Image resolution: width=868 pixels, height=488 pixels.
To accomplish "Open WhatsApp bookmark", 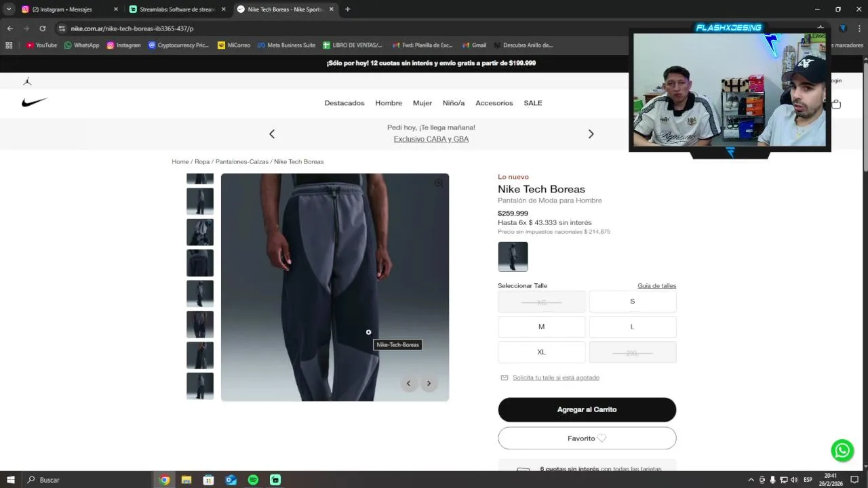I will click(x=81, y=45).
